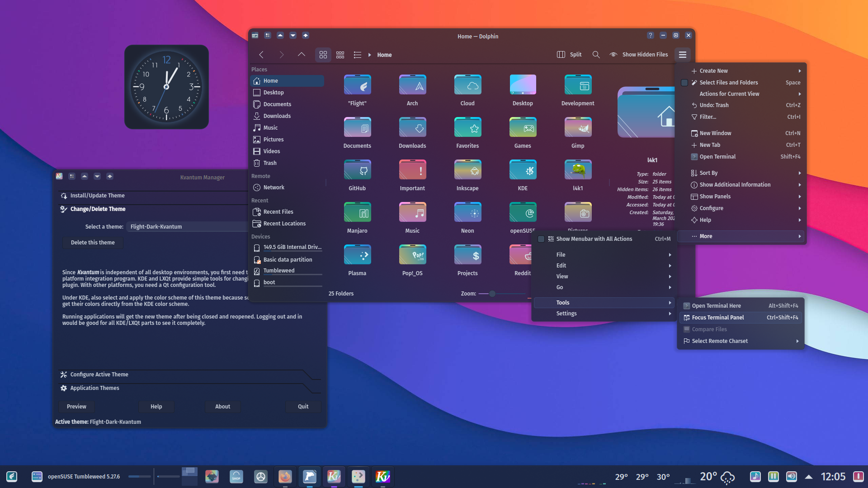
Task: Open the Gimp folder
Action: (578, 133)
